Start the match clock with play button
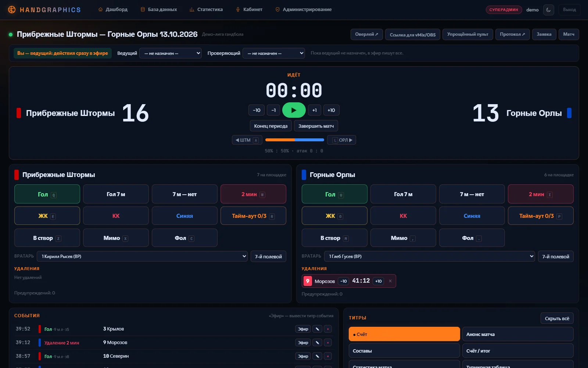Viewport: 588px width, 368px height. [294, 110]
